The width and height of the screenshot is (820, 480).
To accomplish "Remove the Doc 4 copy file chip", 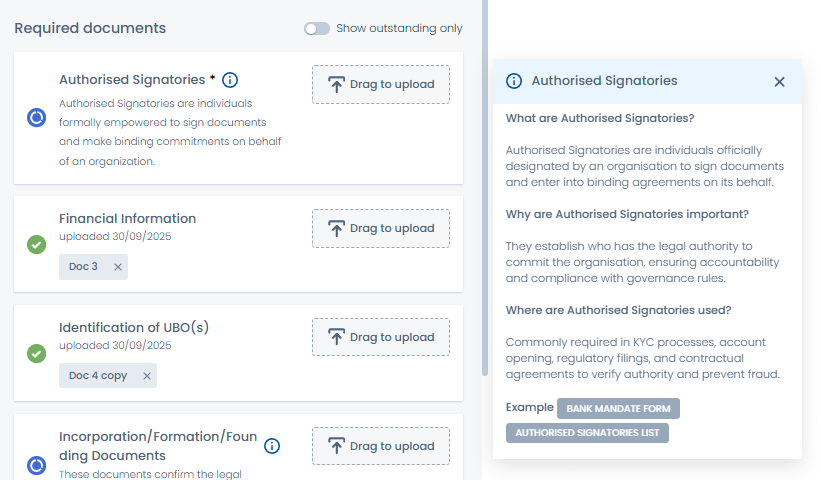I will pyautogui.click(x=146, y=376).
